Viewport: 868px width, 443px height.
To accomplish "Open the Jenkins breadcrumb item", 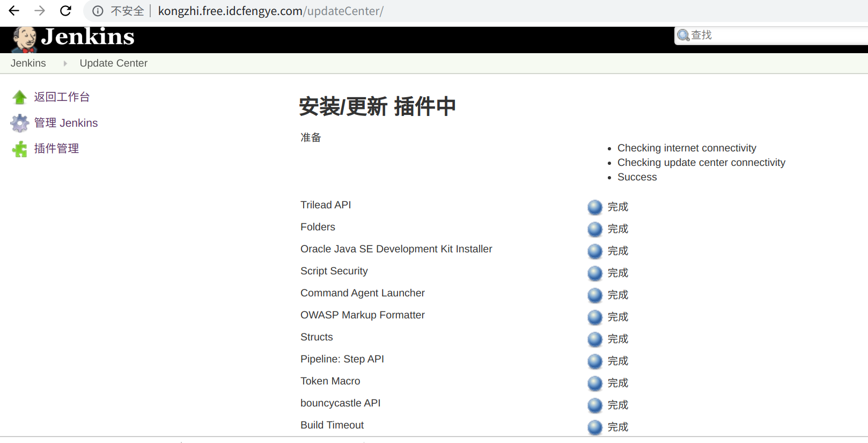I will pyautogui.click(x=28, y=63).
